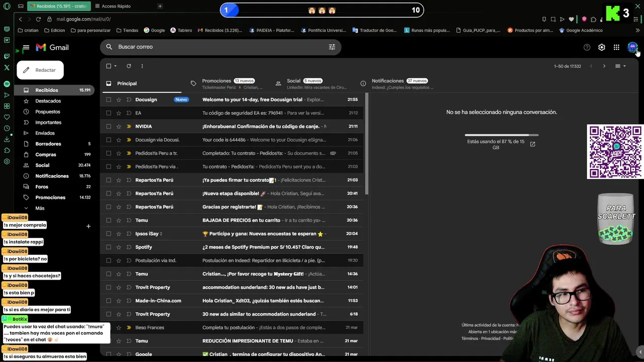Image resolution: width=644 pixels, height=362 pixels.
Task: Click the message list scrollbar
Action: [x=367, y=144]
